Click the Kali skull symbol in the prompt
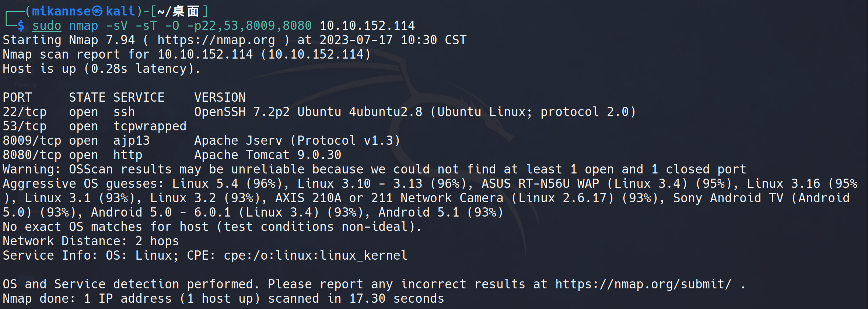 click(x=97, y=11)
